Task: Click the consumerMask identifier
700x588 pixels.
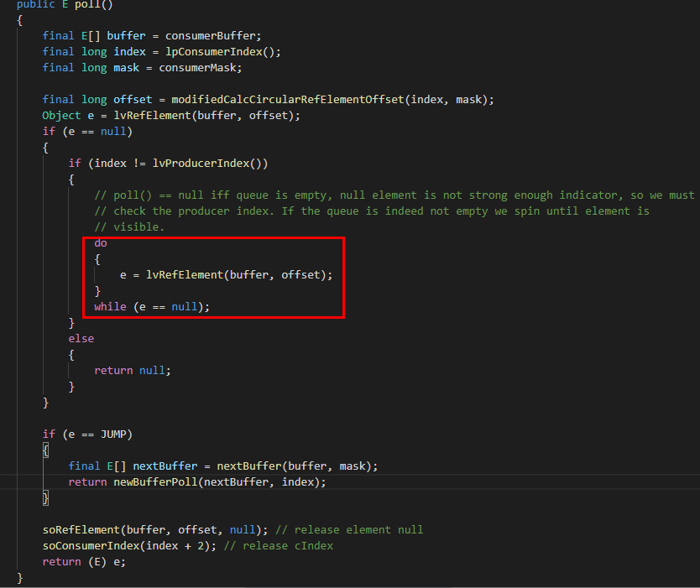Action: 197,68
